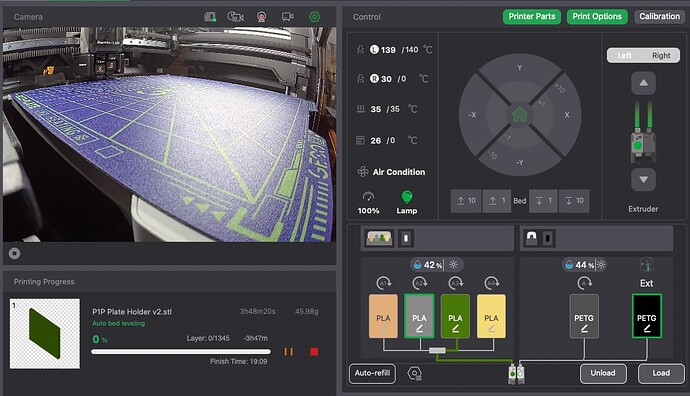Viewport: 690px width, 396px height.
Task: Raise bed by 10 button
Action: [466, 201]
